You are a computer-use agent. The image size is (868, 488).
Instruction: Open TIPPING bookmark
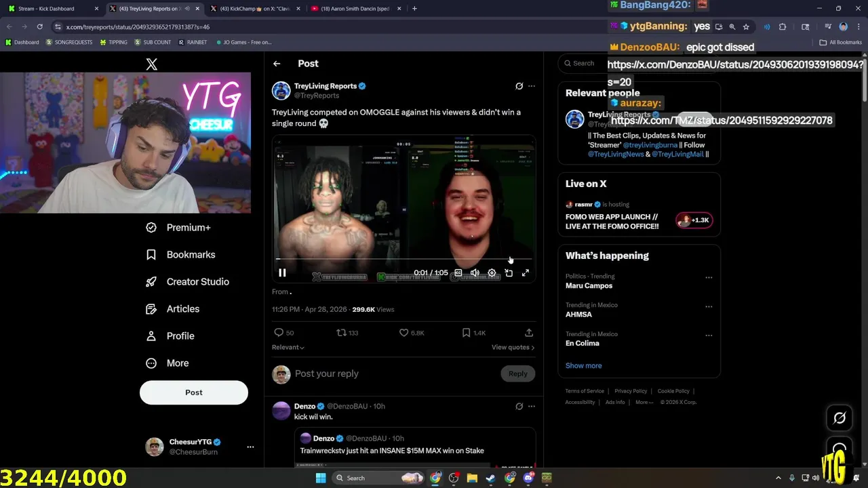[x=113, y=42]
